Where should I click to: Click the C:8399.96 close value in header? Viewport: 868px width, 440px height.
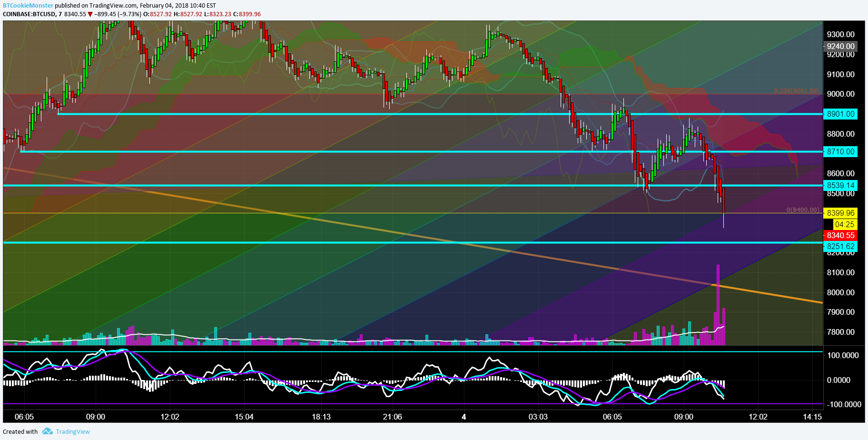click(247, 14)
